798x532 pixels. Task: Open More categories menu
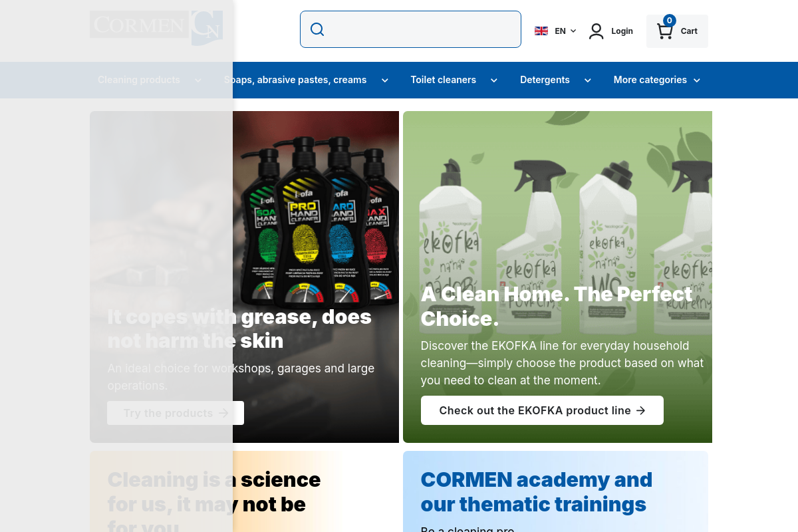tap(650, 80)
